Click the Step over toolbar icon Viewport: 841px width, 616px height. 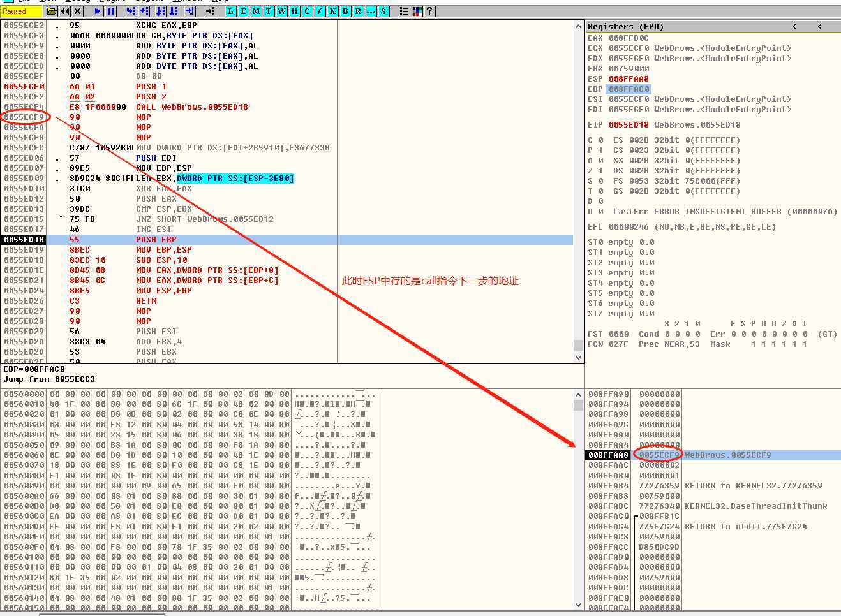pos(144,11)
